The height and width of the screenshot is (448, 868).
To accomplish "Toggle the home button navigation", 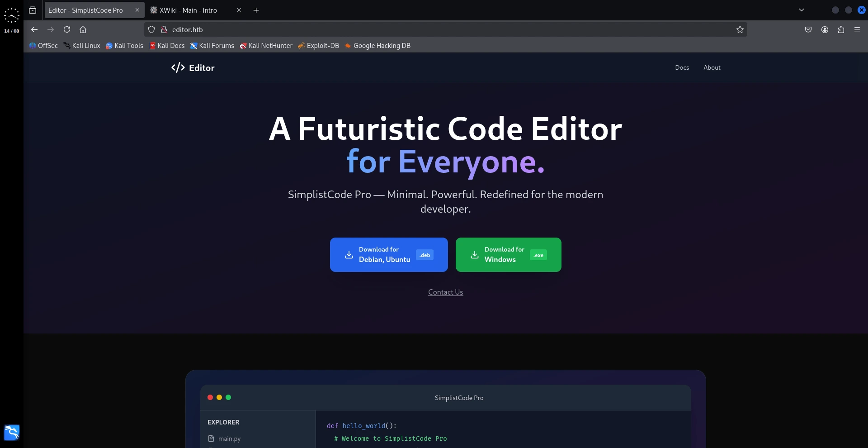I will (83, 29).
